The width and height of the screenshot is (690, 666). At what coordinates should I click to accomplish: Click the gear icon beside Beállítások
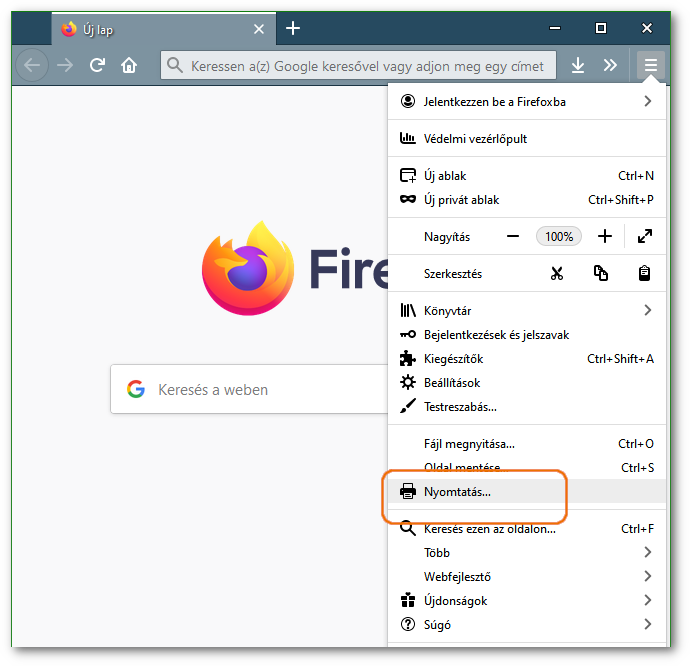[x=407, y=382]
